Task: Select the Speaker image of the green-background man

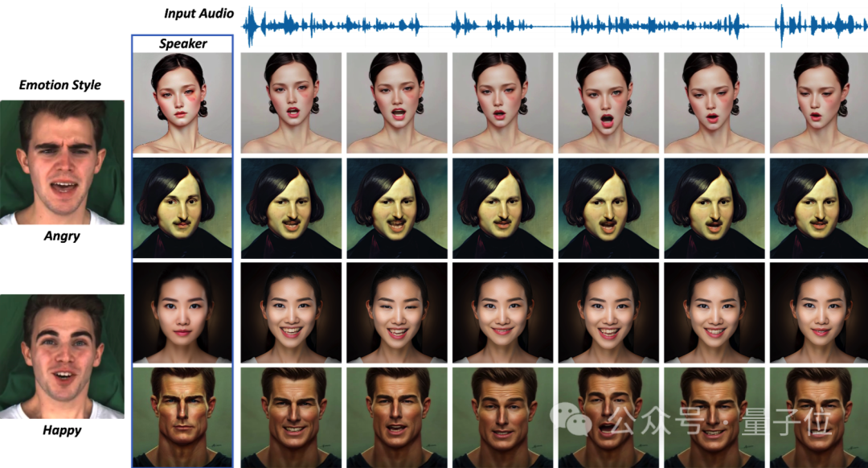Action: click(x=182, y=417)
